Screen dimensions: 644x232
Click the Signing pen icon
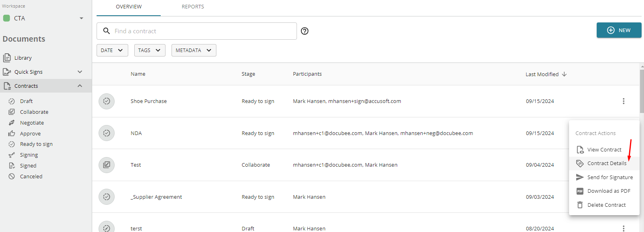[12, 155]
